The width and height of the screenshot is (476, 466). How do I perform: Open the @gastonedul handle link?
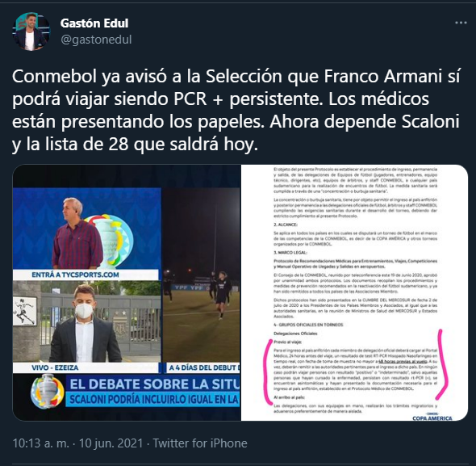pyautogui.click(x=96, y=40)
